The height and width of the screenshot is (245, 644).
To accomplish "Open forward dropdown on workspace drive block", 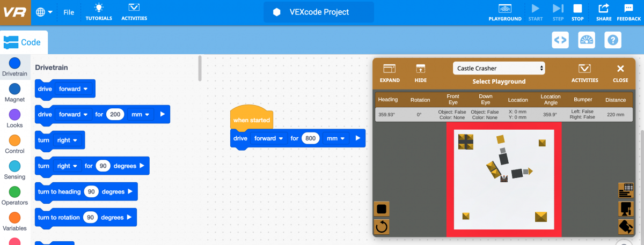I will click(268, 138).
